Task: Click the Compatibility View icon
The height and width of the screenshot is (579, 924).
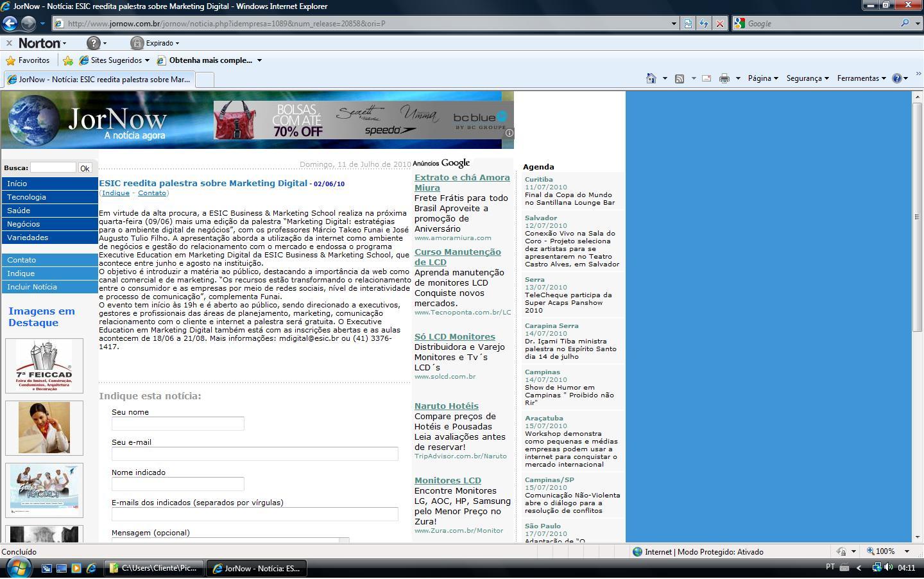Action: click(x=688, y=24)
